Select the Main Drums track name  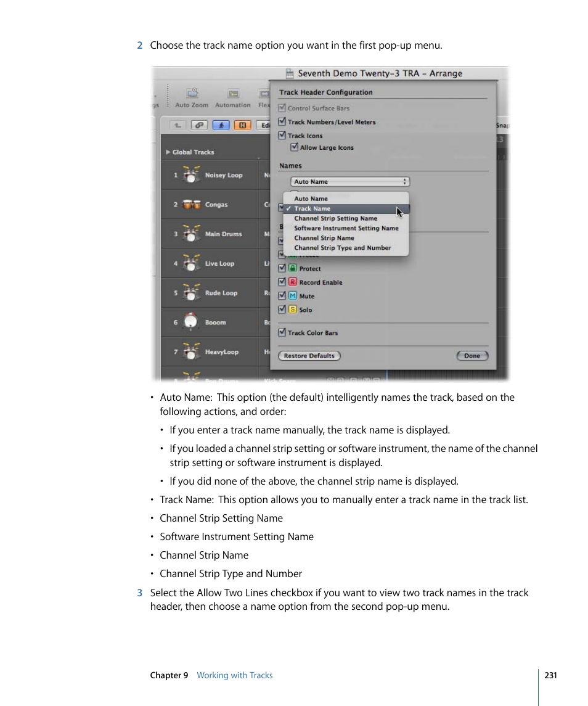224,234
